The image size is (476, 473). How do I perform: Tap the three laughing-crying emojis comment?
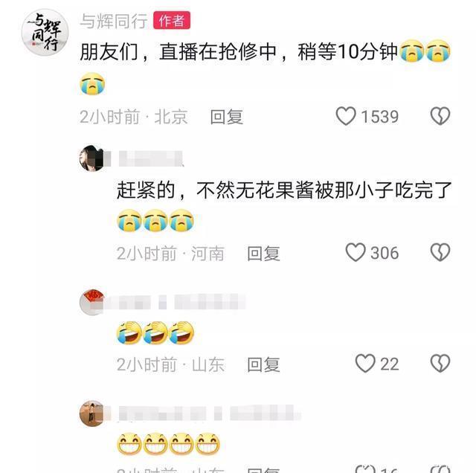pyautogui.click(x=155, y=332)
